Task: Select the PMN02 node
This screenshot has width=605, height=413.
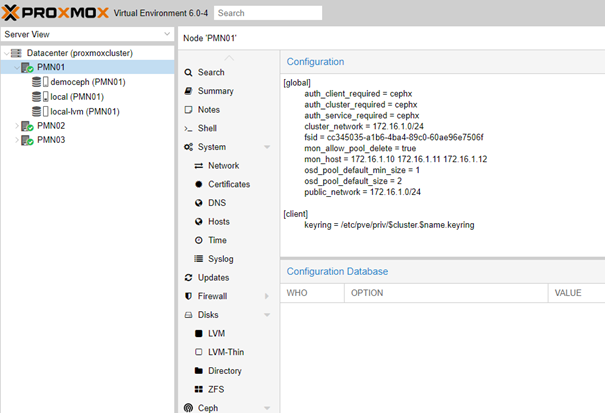Action: click(51, 126)
